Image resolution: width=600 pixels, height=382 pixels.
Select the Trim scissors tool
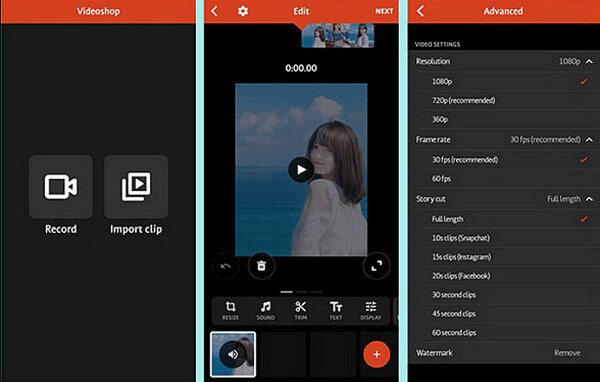pyautogui.click(x=300, y=310)
